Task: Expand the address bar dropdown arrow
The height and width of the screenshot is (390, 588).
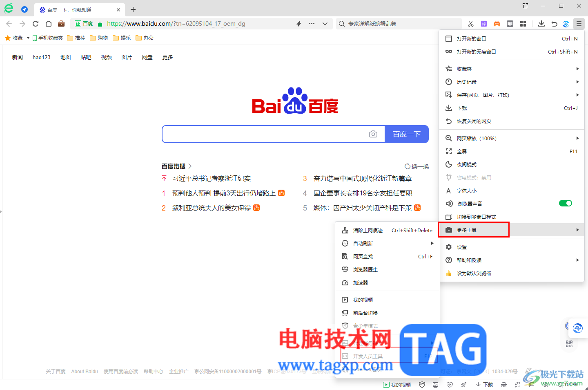Action: [x=325, y=24]
